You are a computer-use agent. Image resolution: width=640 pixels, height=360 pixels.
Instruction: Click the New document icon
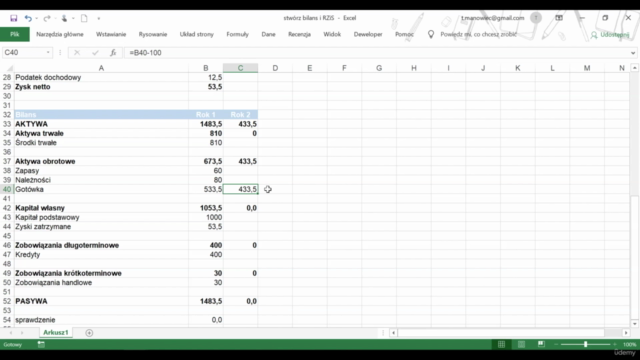click(84, 18)
